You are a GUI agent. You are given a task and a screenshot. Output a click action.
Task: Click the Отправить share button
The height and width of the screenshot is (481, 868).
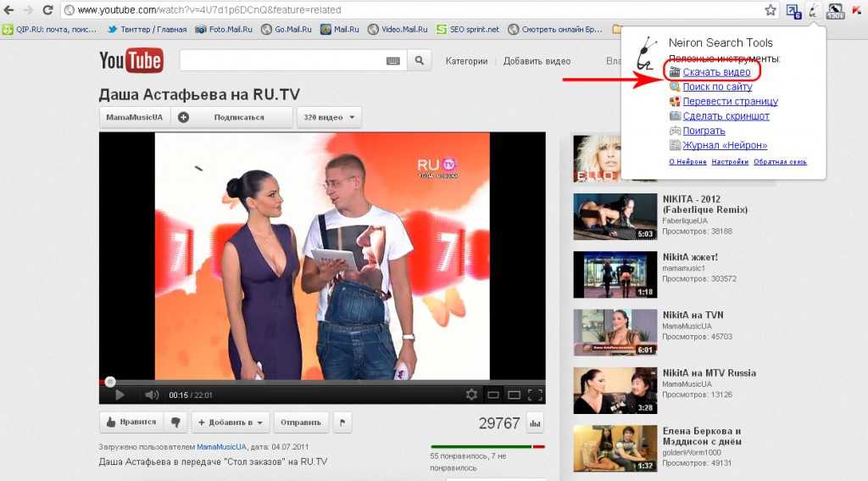301,422
